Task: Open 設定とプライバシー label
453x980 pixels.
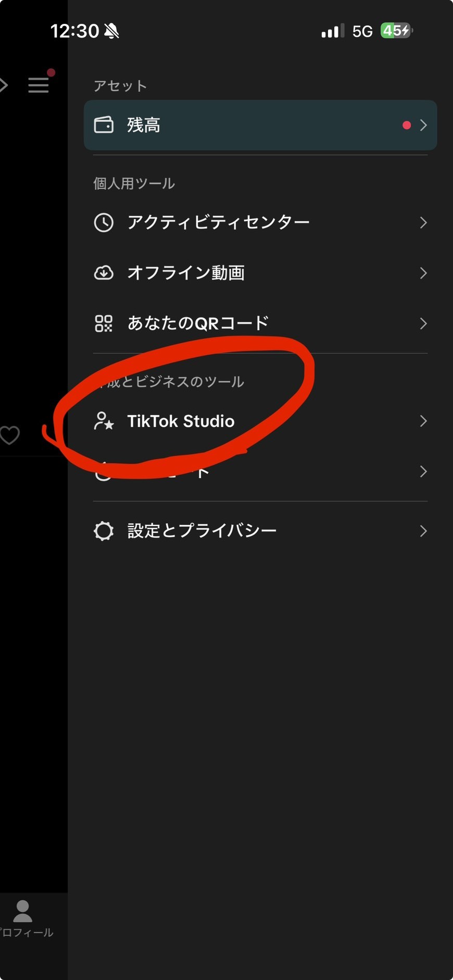Action: [202, 531]
